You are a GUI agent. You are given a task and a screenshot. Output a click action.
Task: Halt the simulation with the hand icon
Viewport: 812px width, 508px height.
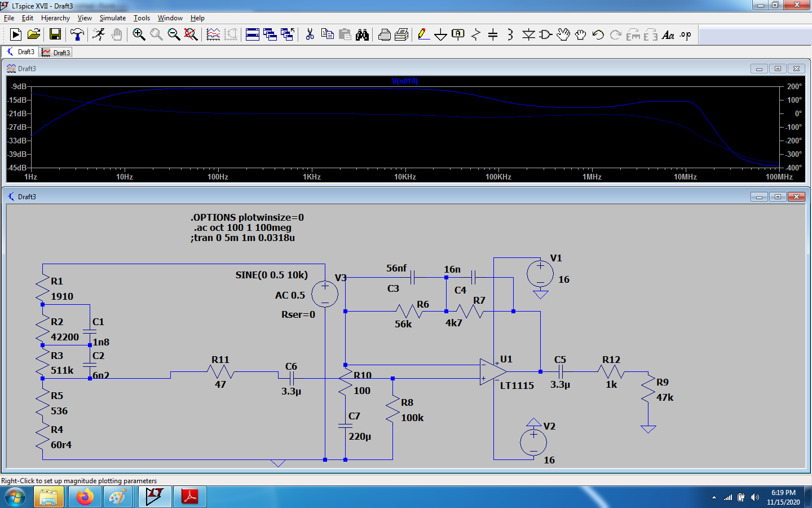(116, 35)
